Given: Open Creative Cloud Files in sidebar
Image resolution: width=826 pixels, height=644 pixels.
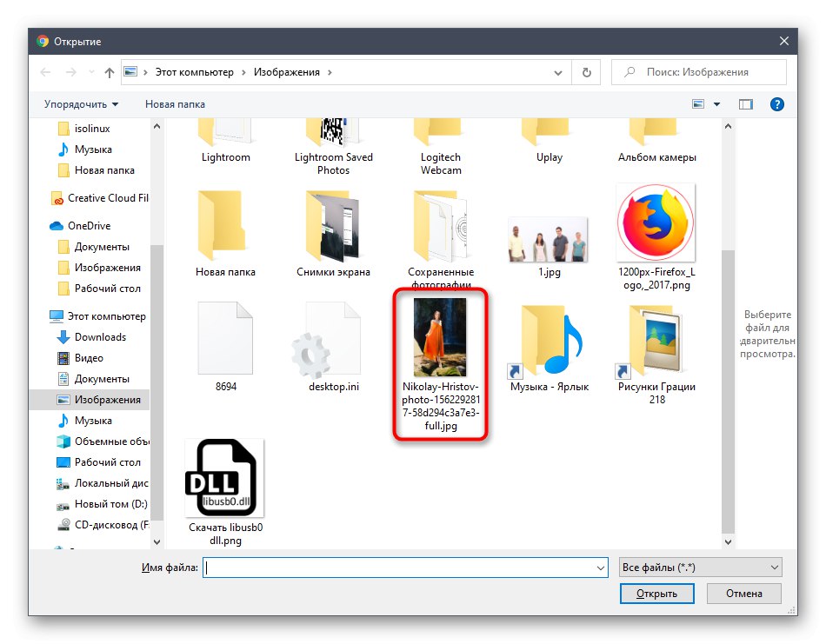Looking at the screenshot, I should 100,198.
